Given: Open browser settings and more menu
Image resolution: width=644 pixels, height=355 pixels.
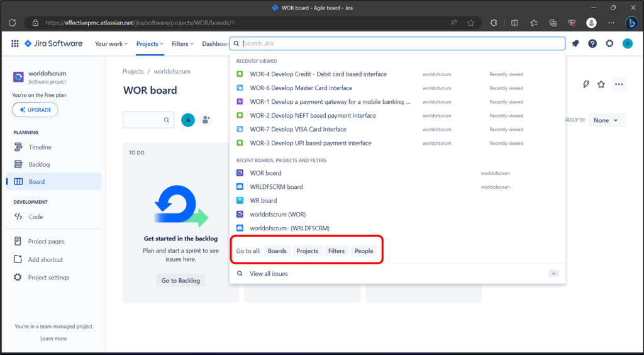Looking at the screenshot, I should pos(611,23).
